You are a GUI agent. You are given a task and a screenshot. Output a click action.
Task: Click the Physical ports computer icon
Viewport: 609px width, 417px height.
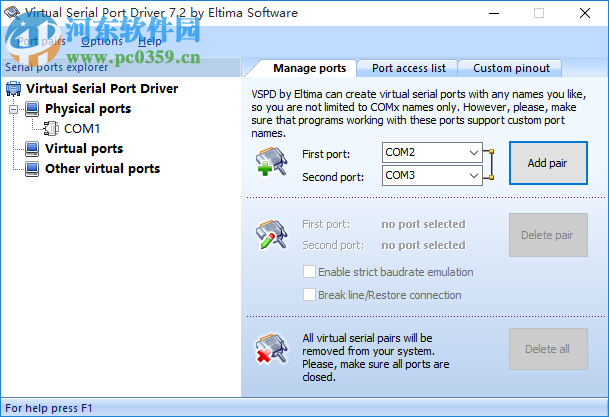(32, 109)
